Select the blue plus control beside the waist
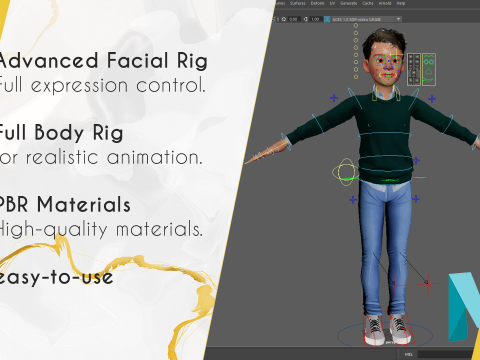Viewport: 480px width, 360px height. point(416,161)
